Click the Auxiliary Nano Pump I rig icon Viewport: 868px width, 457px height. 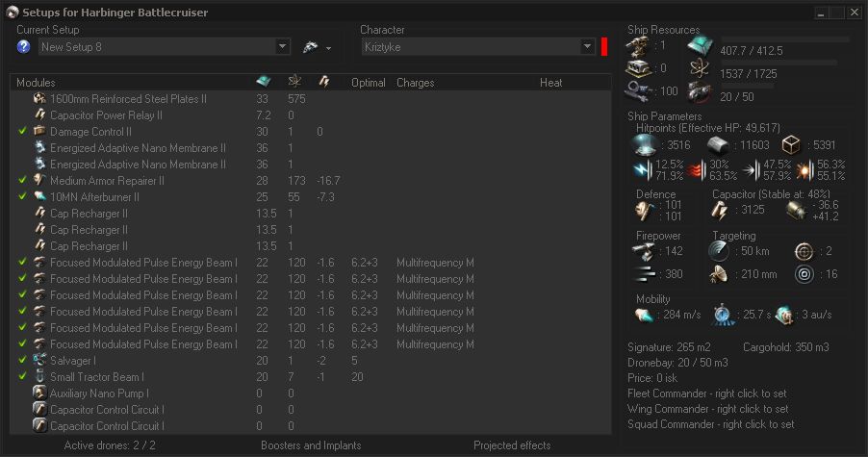(39, 393)
